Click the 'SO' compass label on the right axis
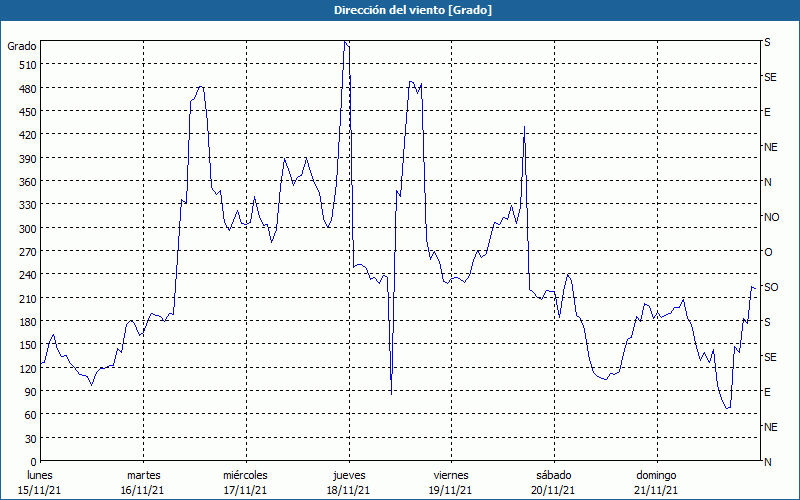Screen dimensions: 800x500 [x=771, y=287]
